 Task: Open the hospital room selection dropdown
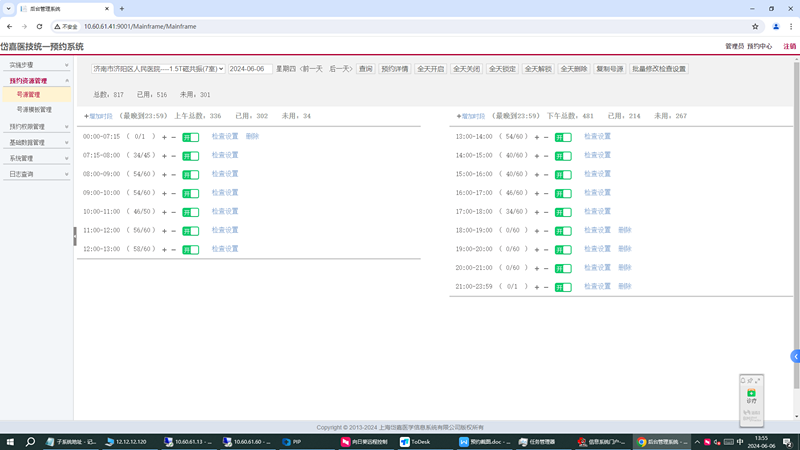[x=159, y=69]
